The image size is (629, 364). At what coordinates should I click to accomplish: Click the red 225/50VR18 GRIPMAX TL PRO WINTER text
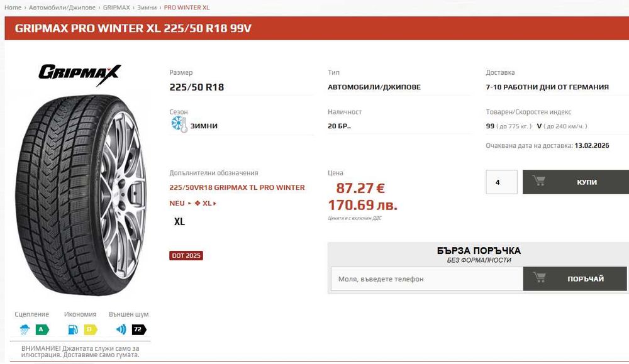point(237,187)
